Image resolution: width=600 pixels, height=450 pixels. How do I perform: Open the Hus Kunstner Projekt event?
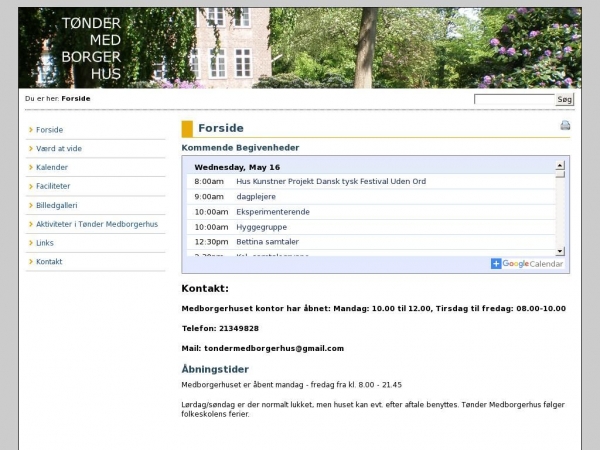(x=331, y=181)
